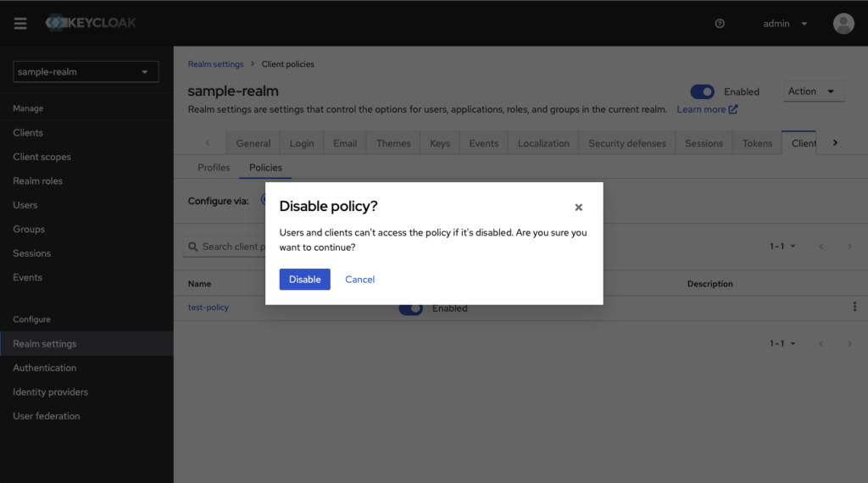
Task: Go to User federation in sidebar
Action: click(46, 416)
